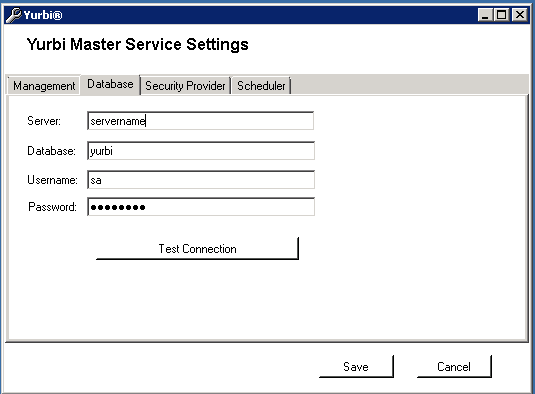Minimize the Yurbi settings window
Image resolution: width=535 pixels, height=394 pixels.
tap(485, 15)
